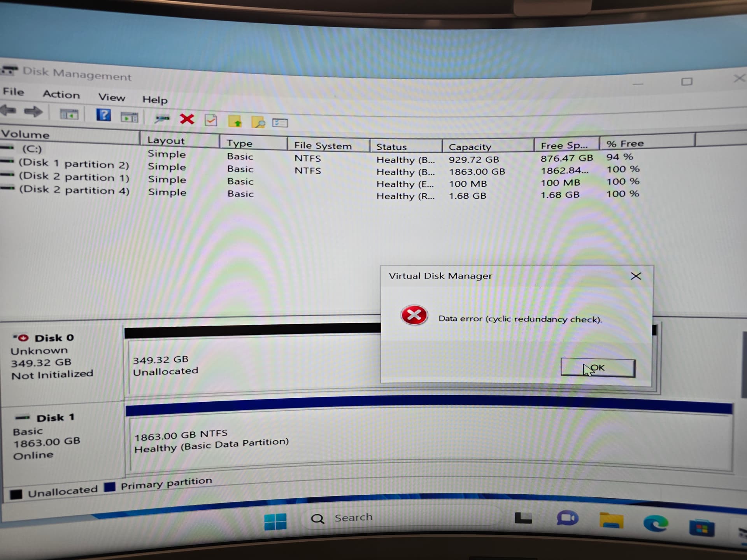Open the Action menu

click(61, 94)
